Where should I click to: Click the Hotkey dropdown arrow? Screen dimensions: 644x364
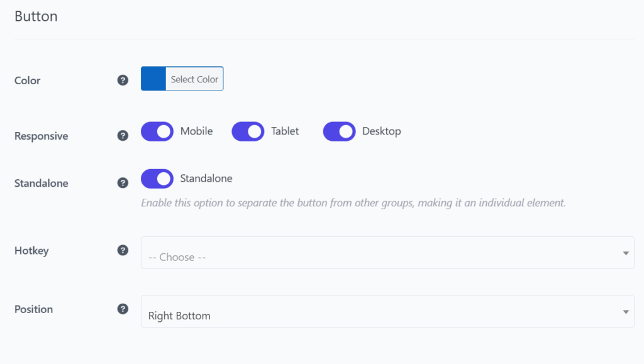[626, 253]
